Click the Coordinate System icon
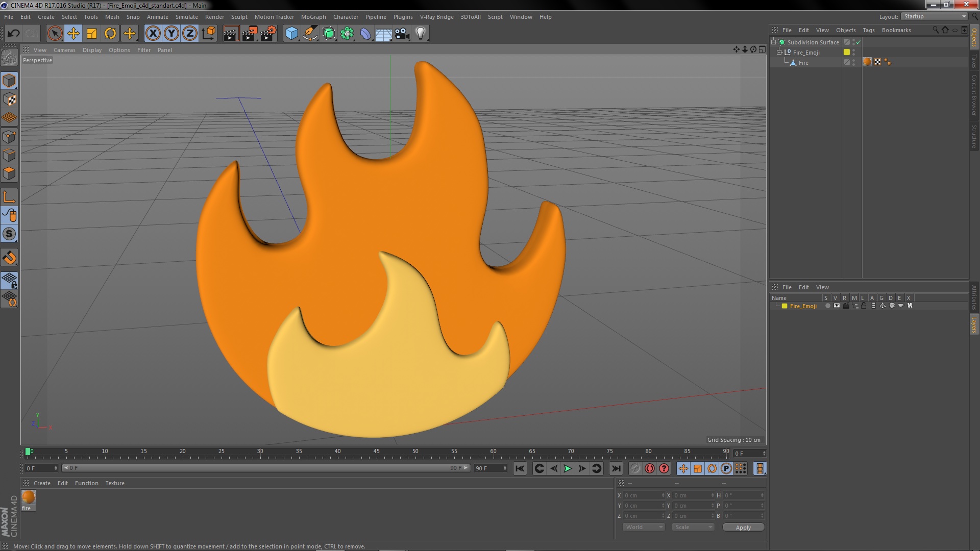 [x=208, y=34]
